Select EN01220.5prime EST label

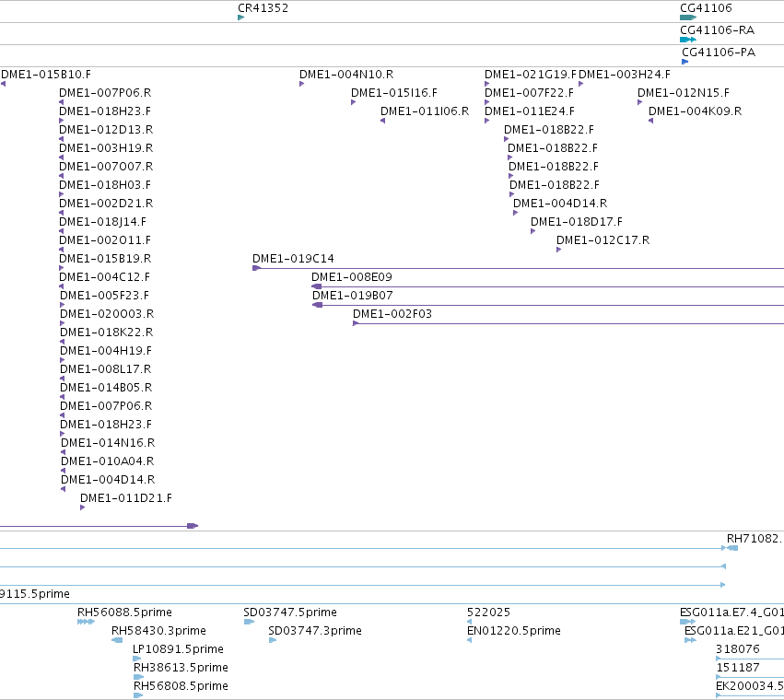[513, 631]
